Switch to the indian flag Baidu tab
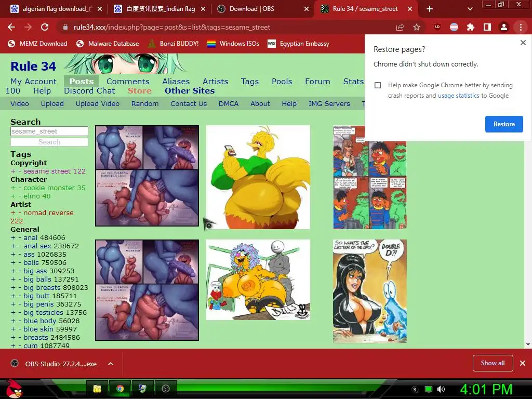Image resolution: width=532 pixels, height=399 pixels. [158, 9]
